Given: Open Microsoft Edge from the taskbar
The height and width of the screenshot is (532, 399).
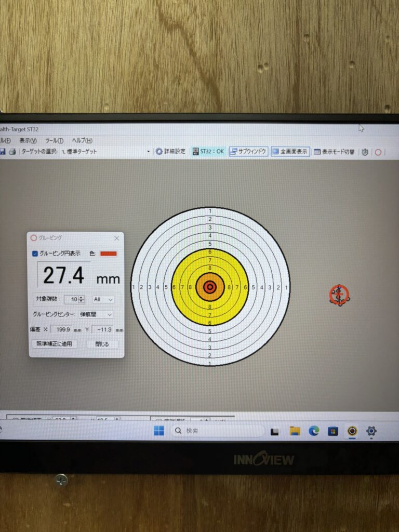Looking at the screenshot, I should point(314,431).
